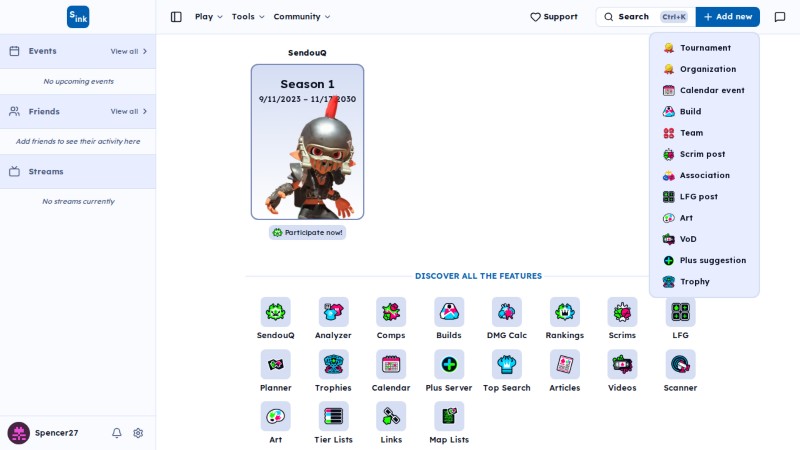This screenshot has height=450, width=800.
Task: Expand the Tools dropdown menu
Action: pyautogui.click(x=248, y=17)
